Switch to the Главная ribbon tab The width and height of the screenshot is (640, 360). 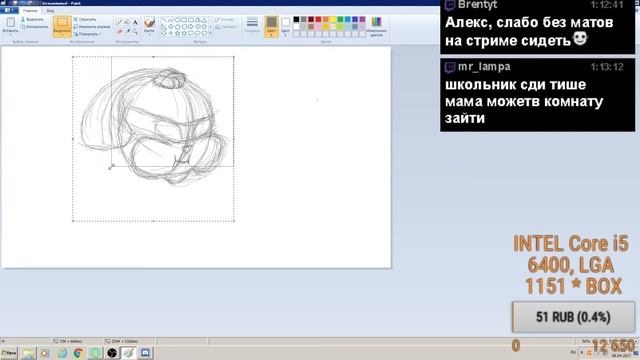point(30,11)
